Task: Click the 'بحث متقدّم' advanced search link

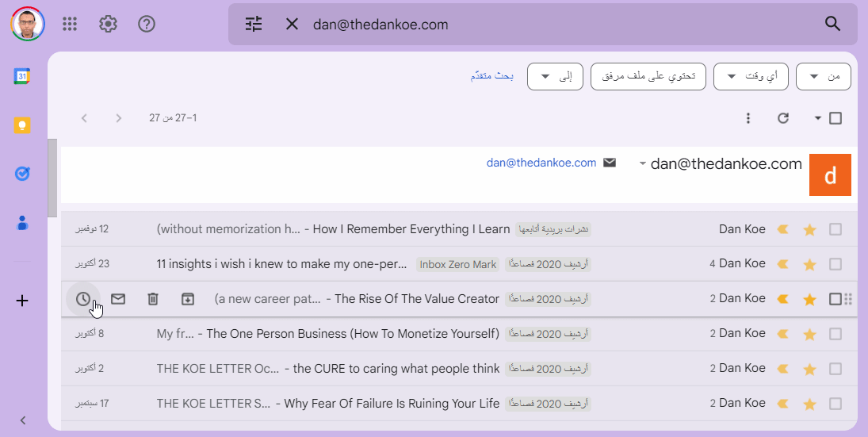Action: click(x=492, y=76)
